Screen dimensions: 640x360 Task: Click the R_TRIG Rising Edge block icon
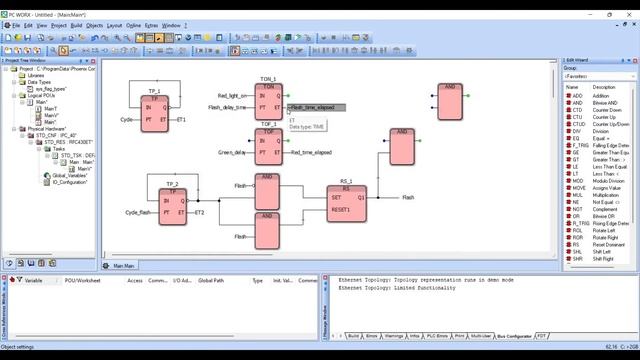coord(569,223)
